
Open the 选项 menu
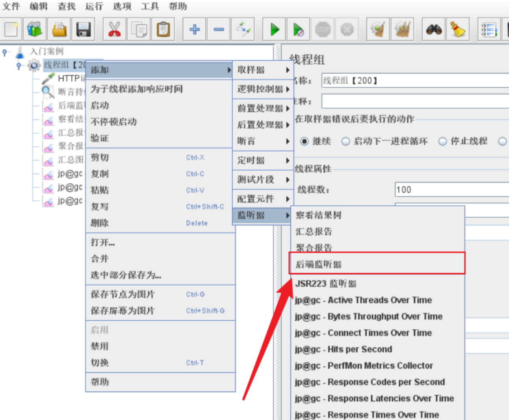click(122, 6)
